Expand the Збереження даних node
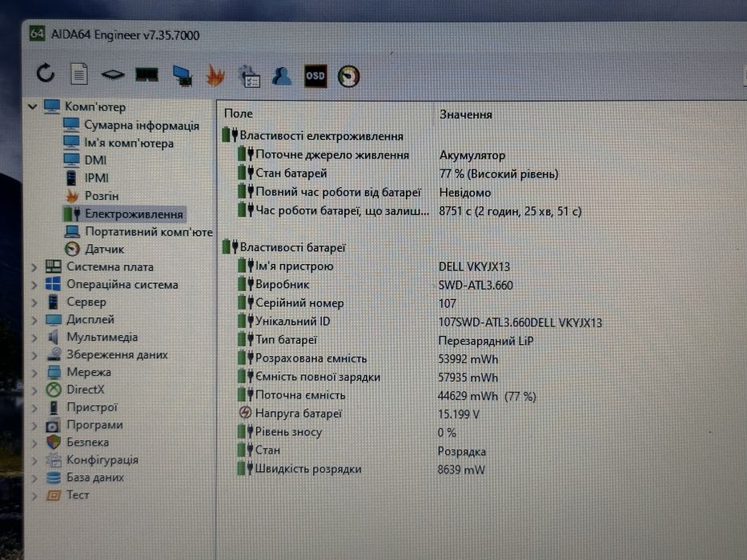Screen dimensions: 747x560 coord(34,355)
